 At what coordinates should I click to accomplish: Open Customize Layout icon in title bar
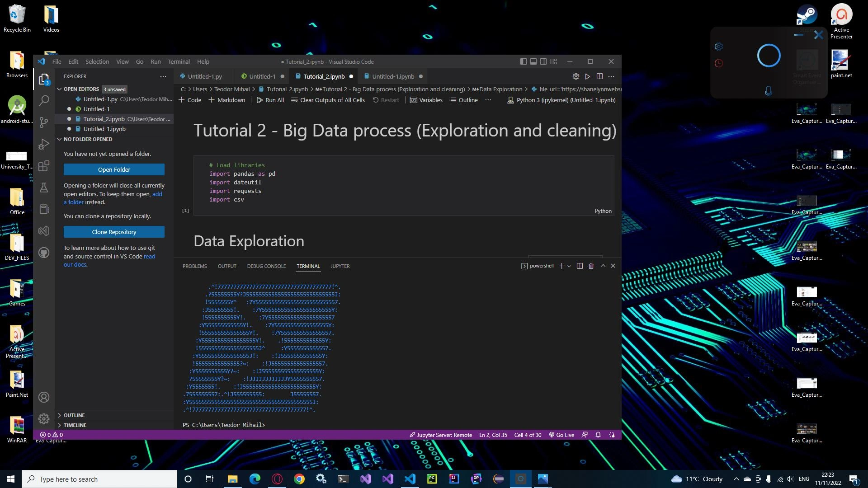point(553,61)
